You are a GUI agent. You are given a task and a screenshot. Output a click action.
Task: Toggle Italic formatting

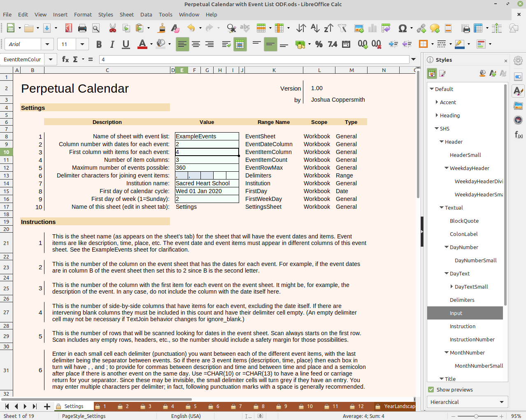(x=112, y=44)
